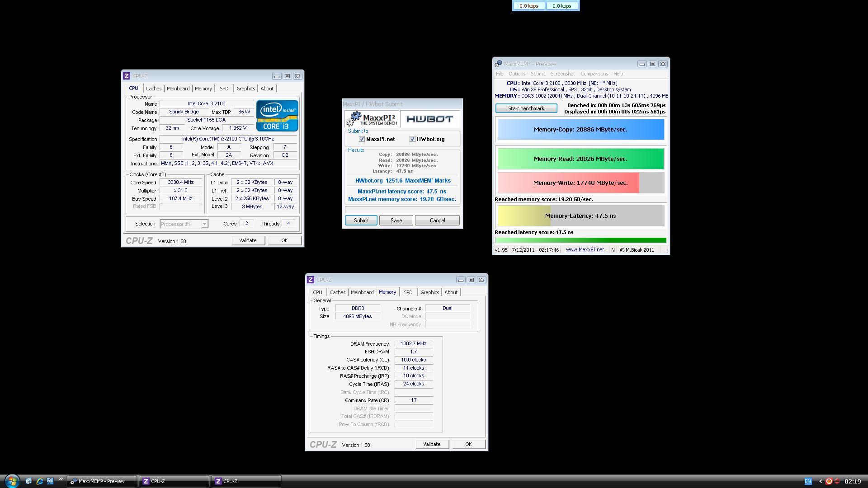Click the Show Desktop quick launch icon

[x=28, y=481]
